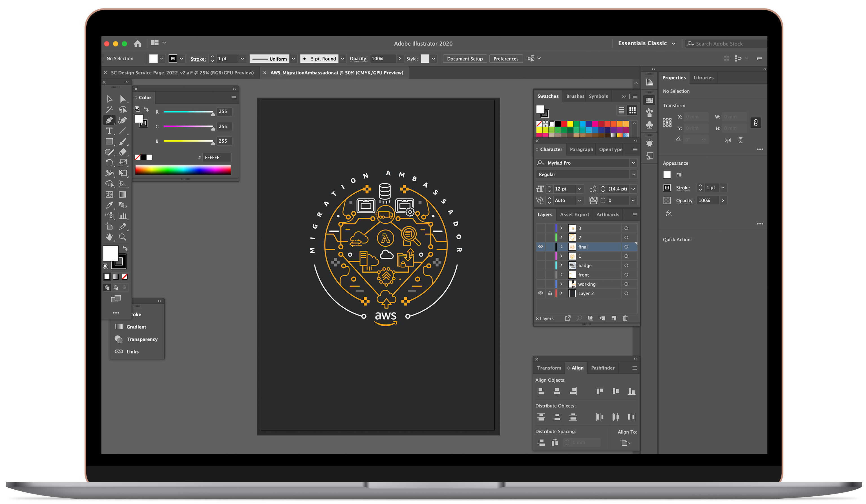Select the Curvature tool
The width and height of the screenshot is (866, 504).
coord(123,120)
